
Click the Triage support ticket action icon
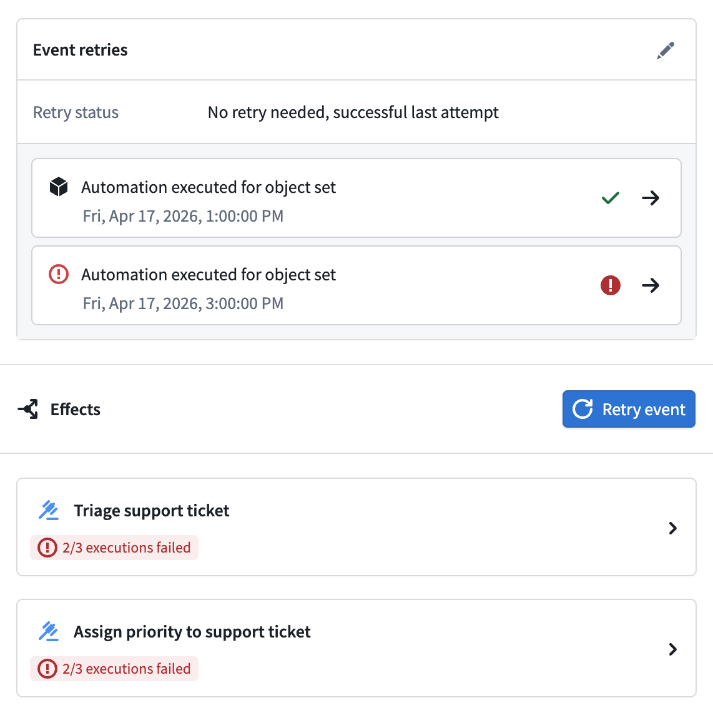click(49, 510)
